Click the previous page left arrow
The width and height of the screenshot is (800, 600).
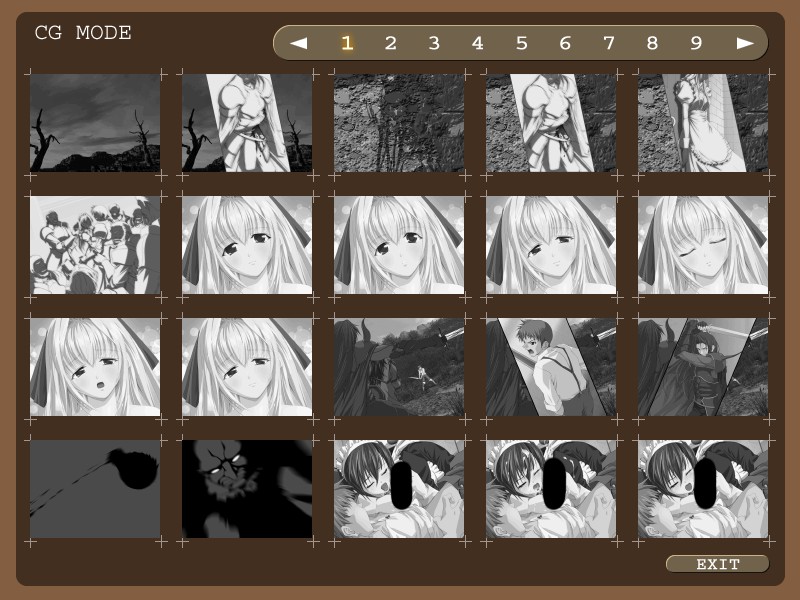coord(298,43)
